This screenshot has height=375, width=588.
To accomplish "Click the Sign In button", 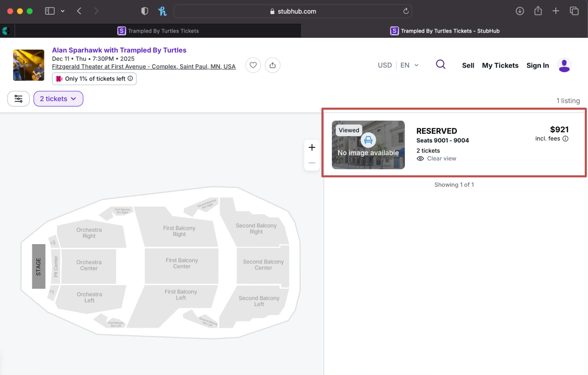I will (x=537, y=65).
